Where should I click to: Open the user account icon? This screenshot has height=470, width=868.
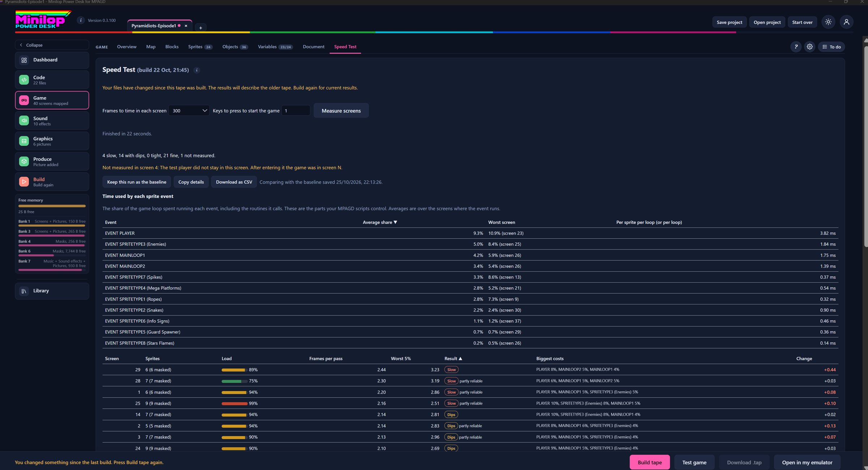click(x=846, y=22)
